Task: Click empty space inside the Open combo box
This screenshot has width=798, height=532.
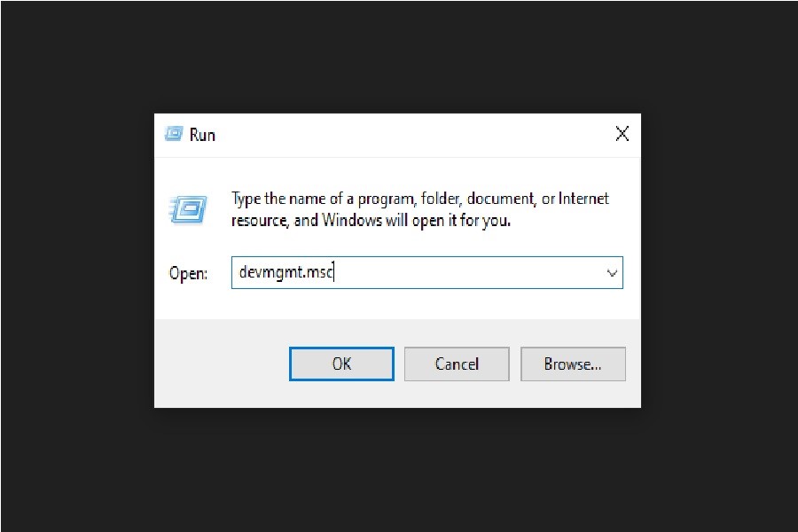Action: click(x=468, y=273)
